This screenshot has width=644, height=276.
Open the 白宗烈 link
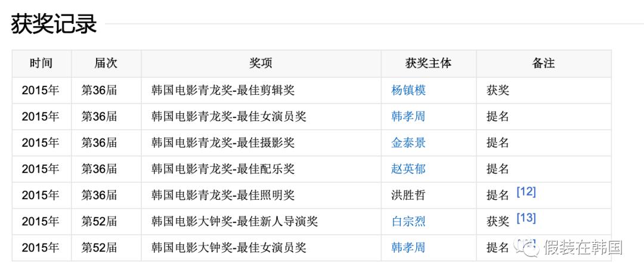(408, 221)
